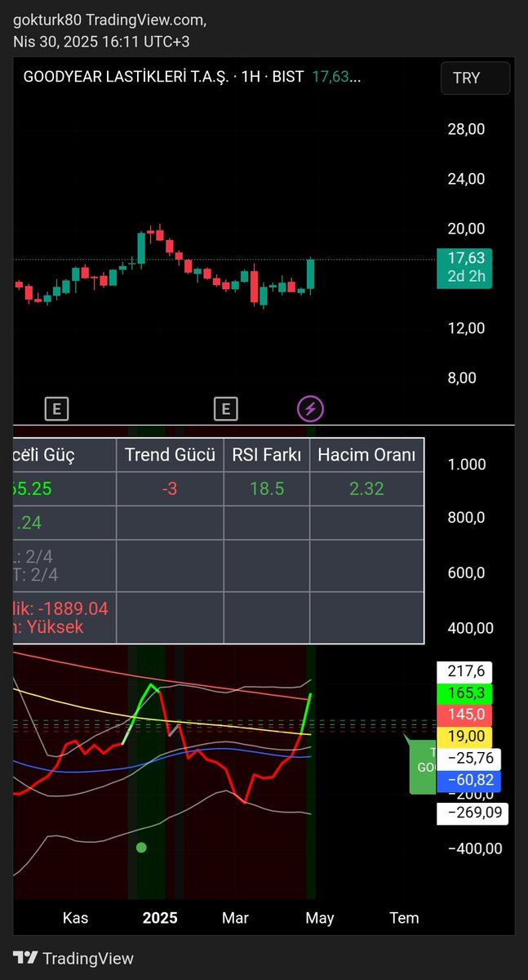Click the second E earnings marker icon

pos(225,408)
